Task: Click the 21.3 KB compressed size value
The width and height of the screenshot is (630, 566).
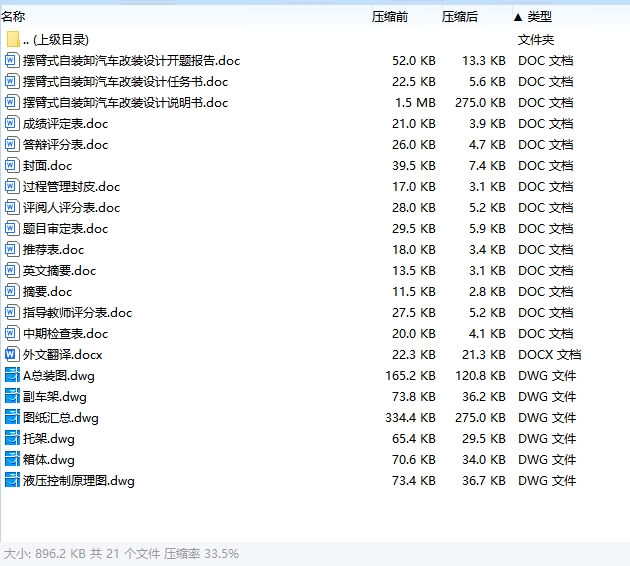Action: click(484, 355)
